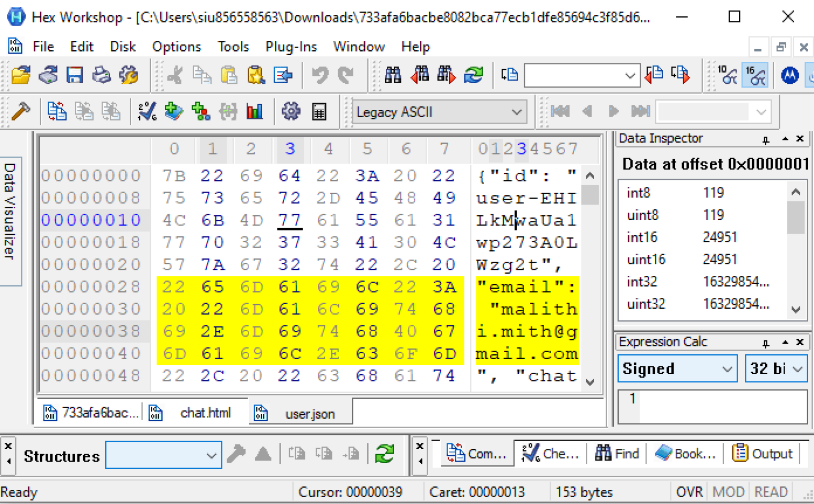This screenshot has height=504, width=814.
Task: Click the Paste clipboard icon
Action: click(x=229, y=75)
